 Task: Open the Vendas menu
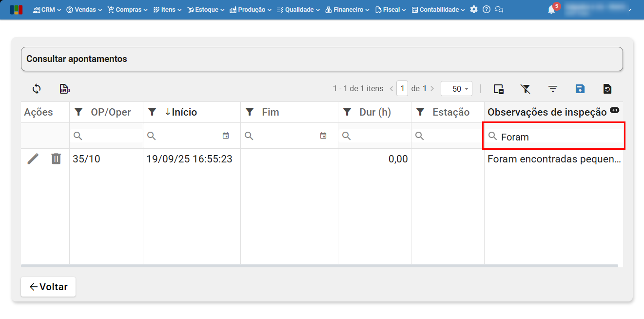pyautogui.click(x=84, y=10)
